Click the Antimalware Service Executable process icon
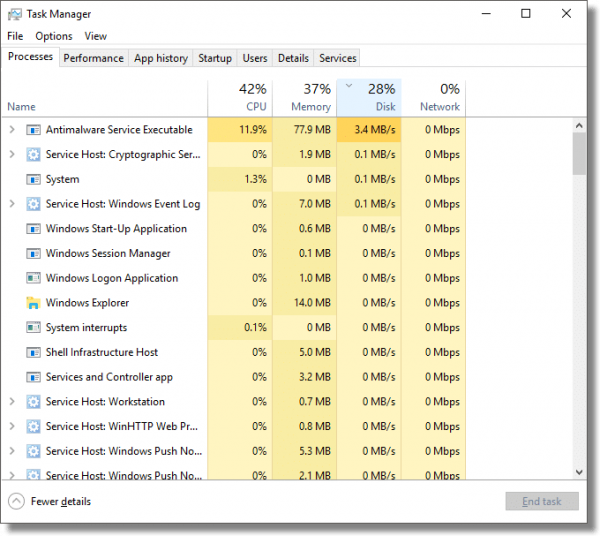The image size is (600, 536). [x=33, y=130]
